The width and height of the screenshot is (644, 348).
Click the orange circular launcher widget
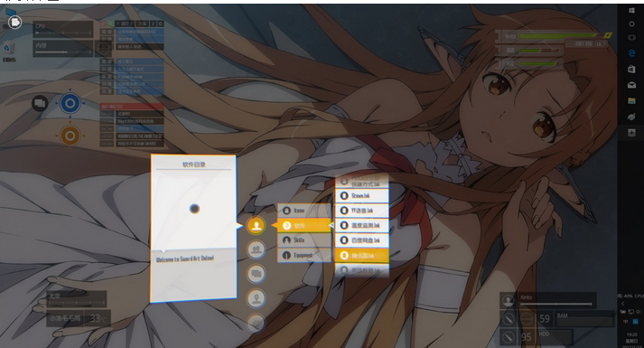point(70,136)
